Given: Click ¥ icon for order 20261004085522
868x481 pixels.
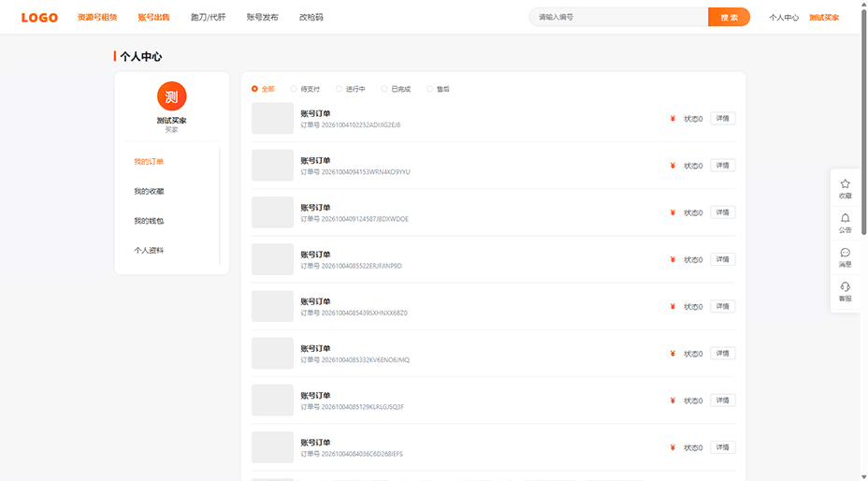Looking at the screenshot, I should 673,259.
